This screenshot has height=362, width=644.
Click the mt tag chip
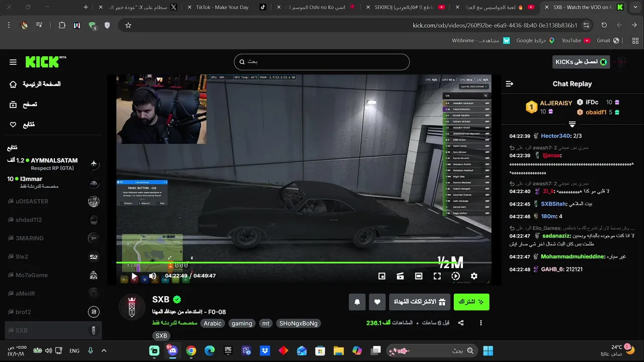pos(266,323)
